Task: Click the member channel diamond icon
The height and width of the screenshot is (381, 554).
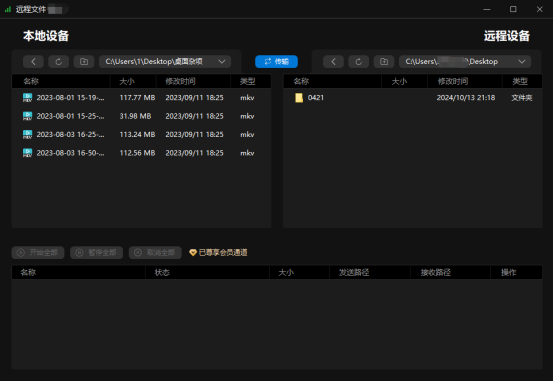Action: [x=193, y=252]
